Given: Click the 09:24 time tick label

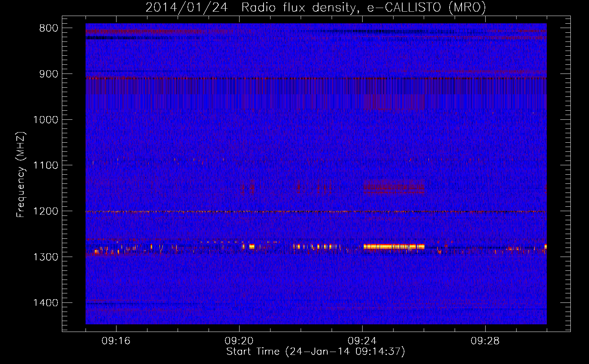Looking at the screenshot, I should coord(362,341).
